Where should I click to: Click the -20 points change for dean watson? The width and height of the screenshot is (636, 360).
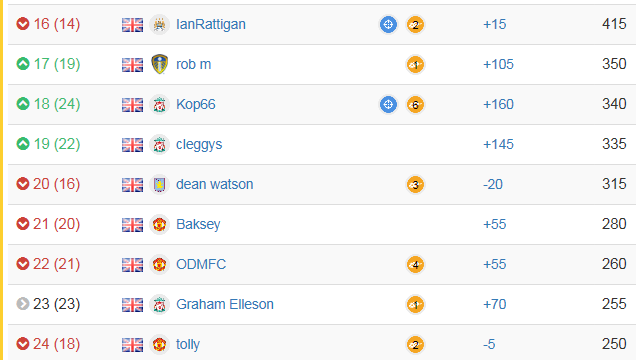coord(492,184)
